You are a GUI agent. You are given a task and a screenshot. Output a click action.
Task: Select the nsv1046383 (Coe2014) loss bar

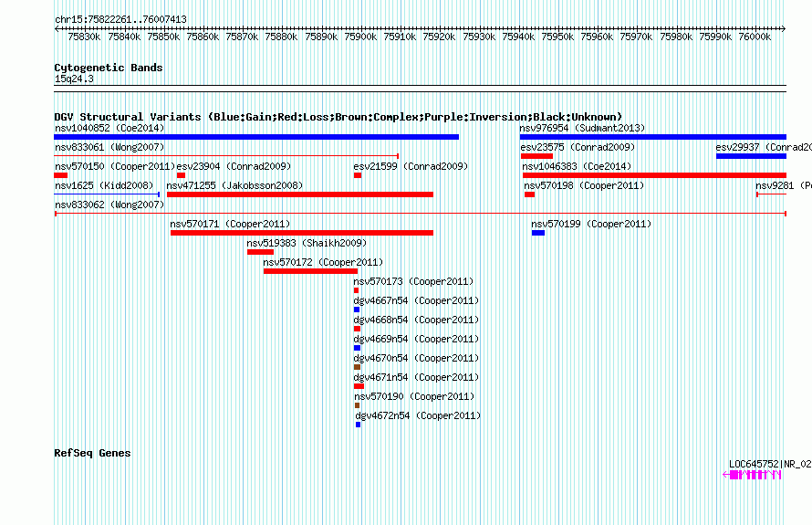654,175
